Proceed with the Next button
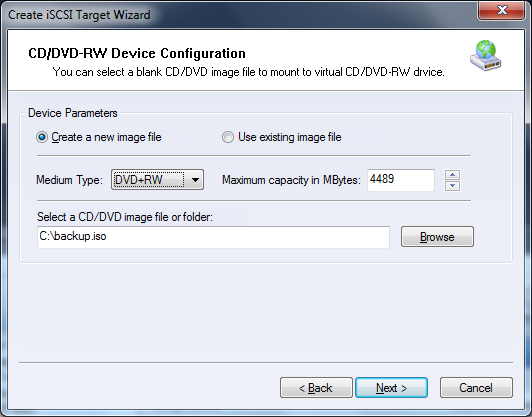The image size is (532, 417). click(391, 387)
